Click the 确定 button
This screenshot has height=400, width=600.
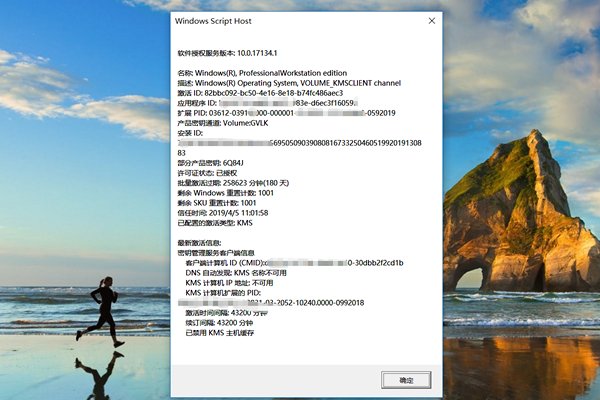(x=406, y=380)
